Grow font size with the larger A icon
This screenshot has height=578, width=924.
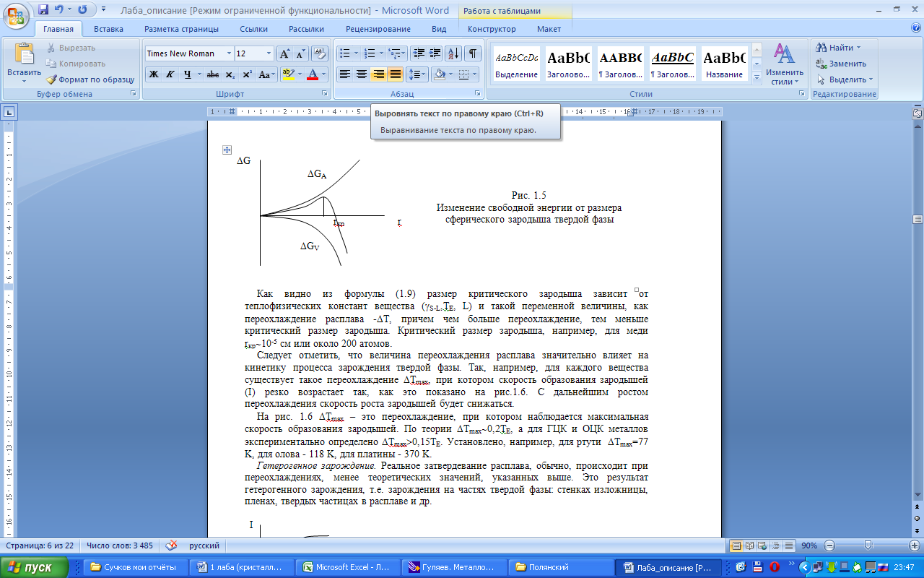point(284,53)
